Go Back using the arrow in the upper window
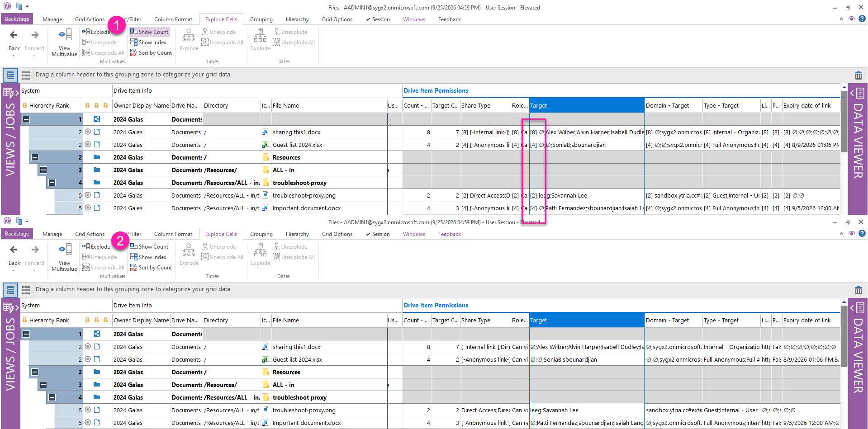The height and width of the screenshot is (429, 868). click(14, 35)
